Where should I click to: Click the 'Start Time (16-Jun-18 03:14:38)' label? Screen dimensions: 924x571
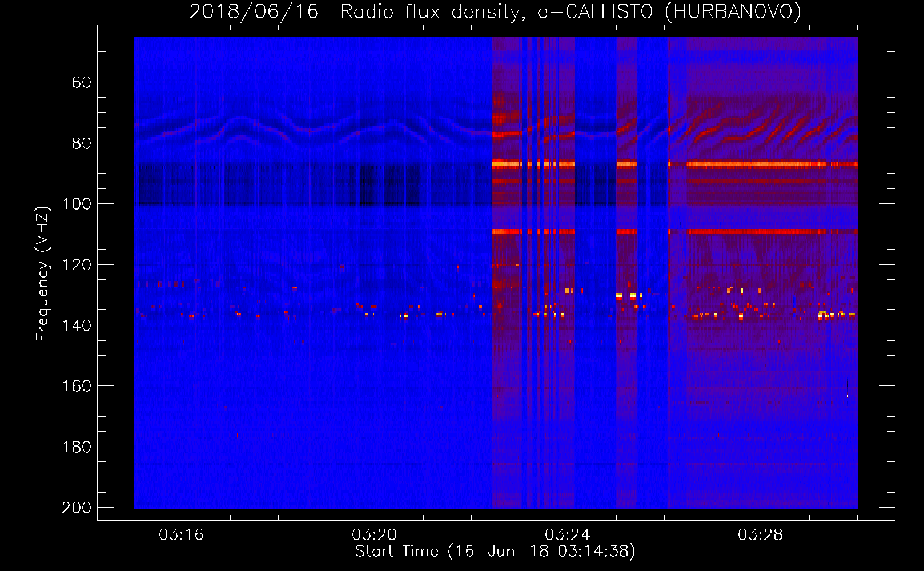[x=495, y=552]
